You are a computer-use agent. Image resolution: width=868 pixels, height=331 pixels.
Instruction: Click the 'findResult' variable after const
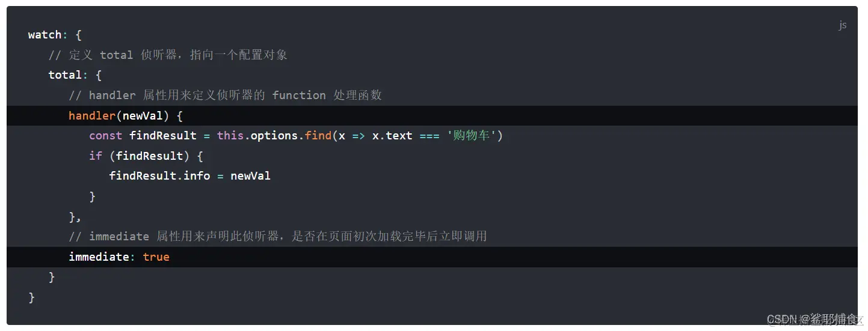click(162, 136)
